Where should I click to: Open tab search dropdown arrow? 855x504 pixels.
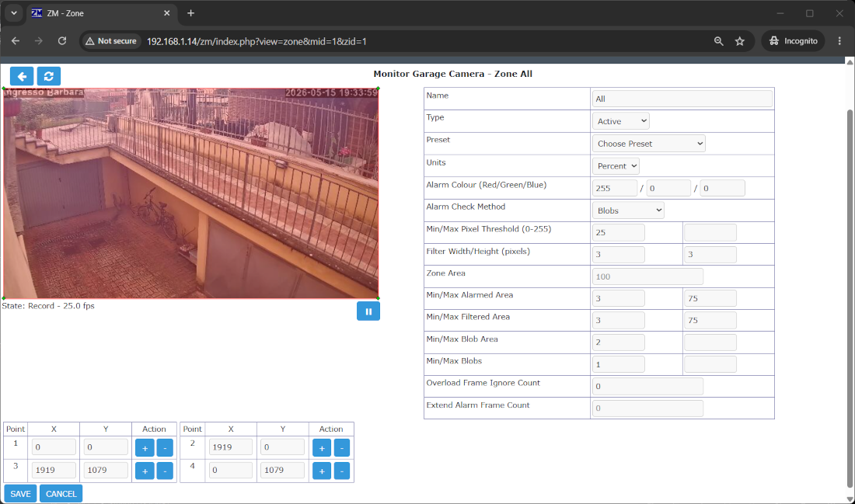point(14,13)
